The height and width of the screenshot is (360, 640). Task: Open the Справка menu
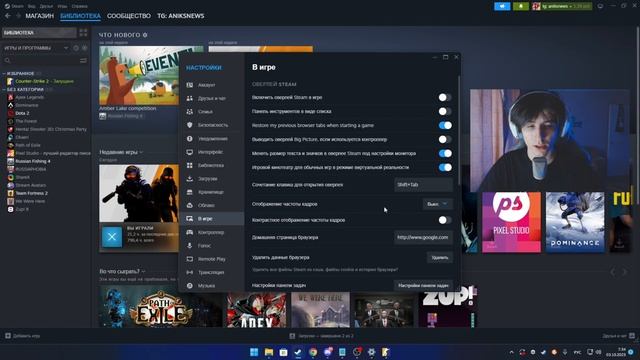coord(80,6)
